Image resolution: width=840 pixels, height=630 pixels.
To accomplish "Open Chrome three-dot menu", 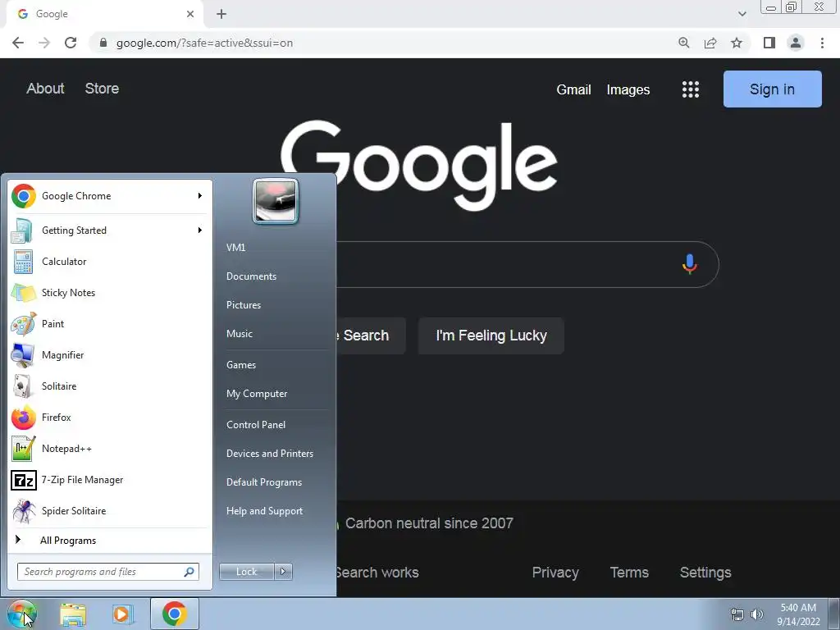I will pyautogui.click(x=822, y=43).
